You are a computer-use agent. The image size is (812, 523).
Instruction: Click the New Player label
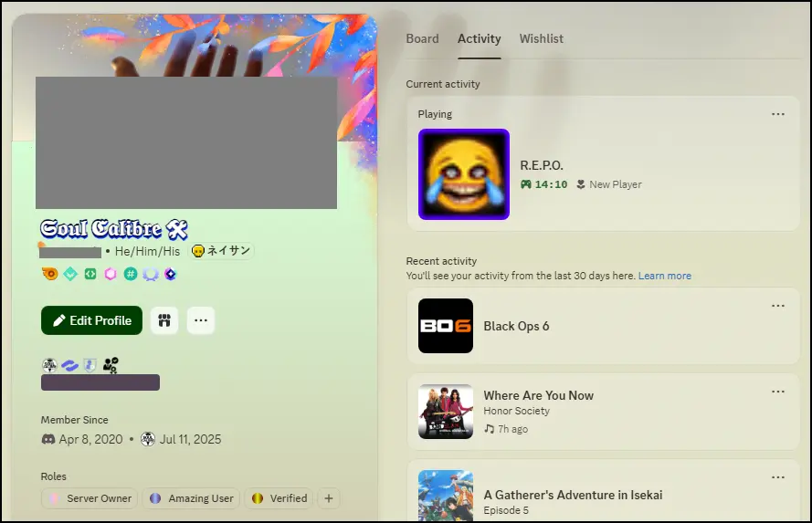click(616, 184)
